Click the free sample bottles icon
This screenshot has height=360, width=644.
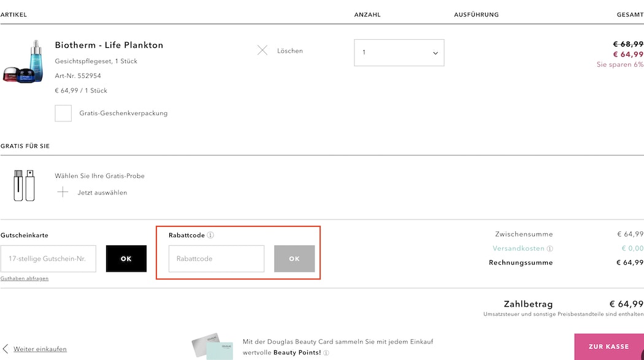23,185
